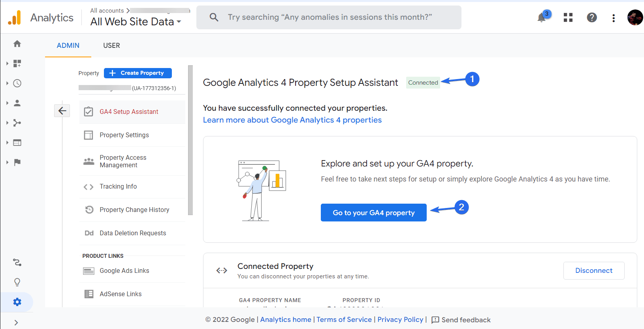This screenshot has width=644, height=329.
Task: Click Go to your GA4 property button
Action: [x=374, y=213]
